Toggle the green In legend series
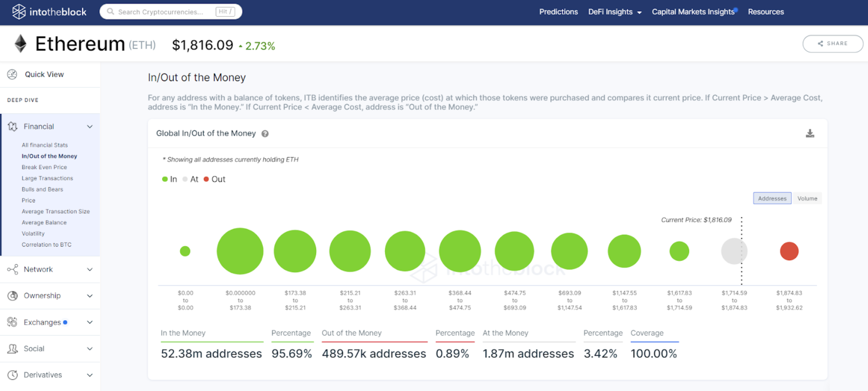Image resolution: width=868 pixels, height=391 pixels. point(169,179)
